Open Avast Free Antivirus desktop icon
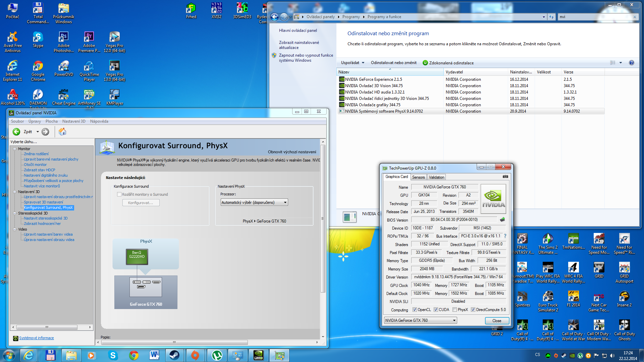 click(13, 42)
